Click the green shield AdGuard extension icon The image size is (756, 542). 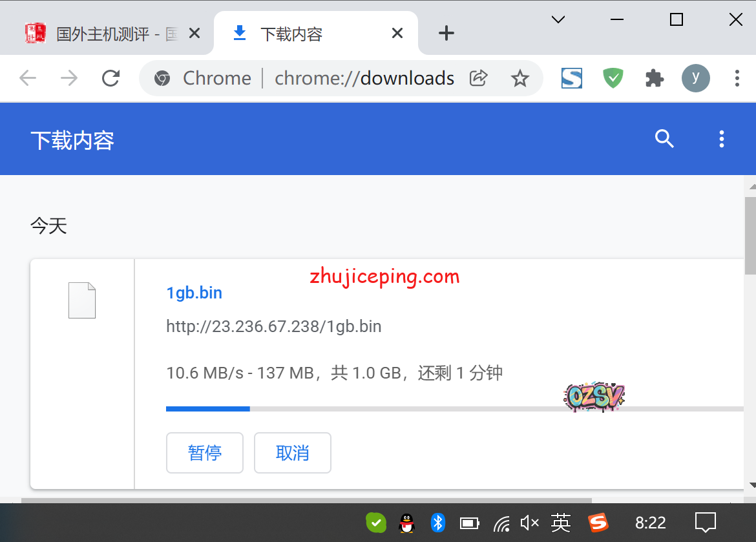613,78
